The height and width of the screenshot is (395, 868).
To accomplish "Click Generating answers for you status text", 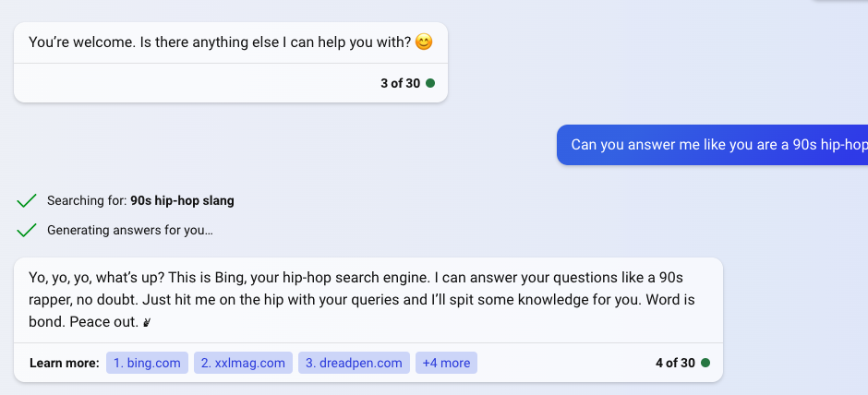I will (129, 230).
